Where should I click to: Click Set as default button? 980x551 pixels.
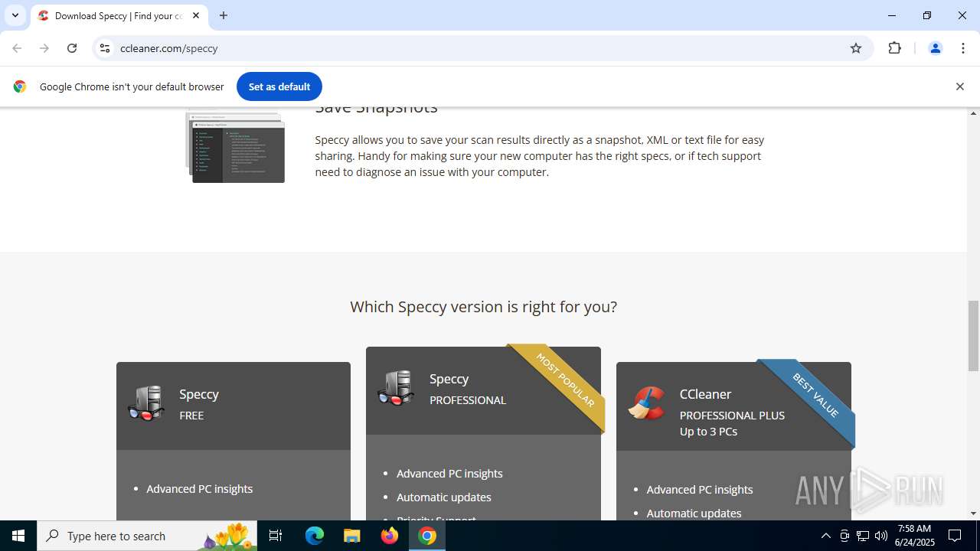tap(279, 86)
